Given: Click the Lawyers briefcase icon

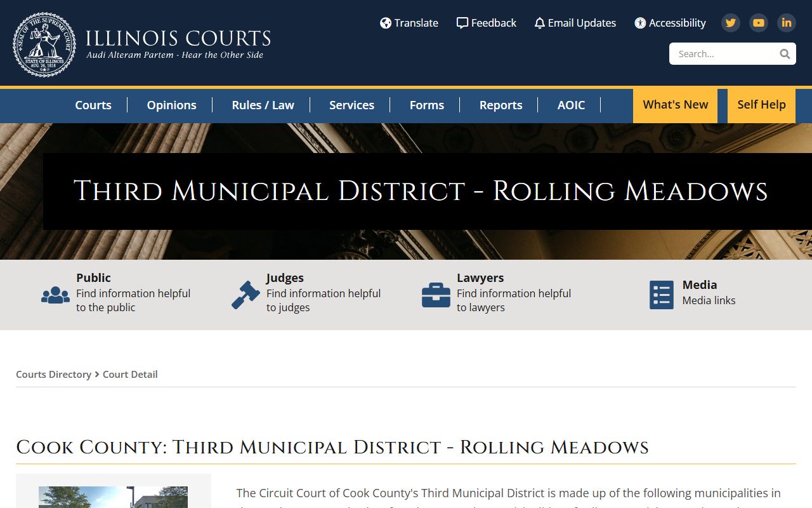Looking at the screenshot, I should pyautogui.click(x=436, y=295).
